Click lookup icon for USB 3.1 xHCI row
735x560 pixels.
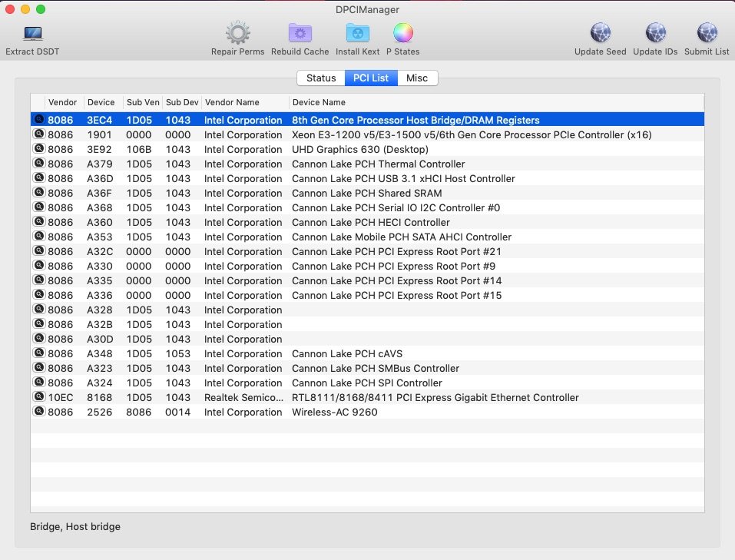click(x=39, y=177)
